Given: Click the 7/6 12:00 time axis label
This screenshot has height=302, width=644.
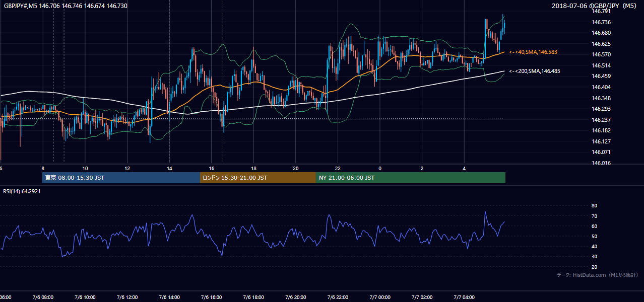Looking at the screenshot, I should click(x=126, y=297).
